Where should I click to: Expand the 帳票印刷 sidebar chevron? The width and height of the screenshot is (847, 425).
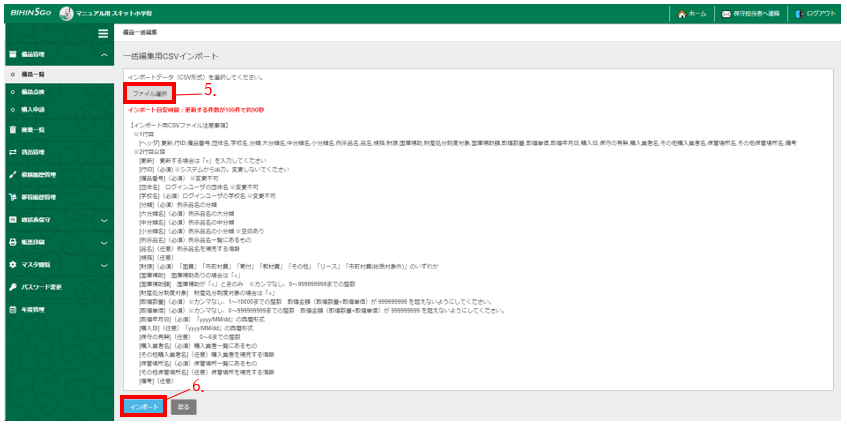point(104,242)
